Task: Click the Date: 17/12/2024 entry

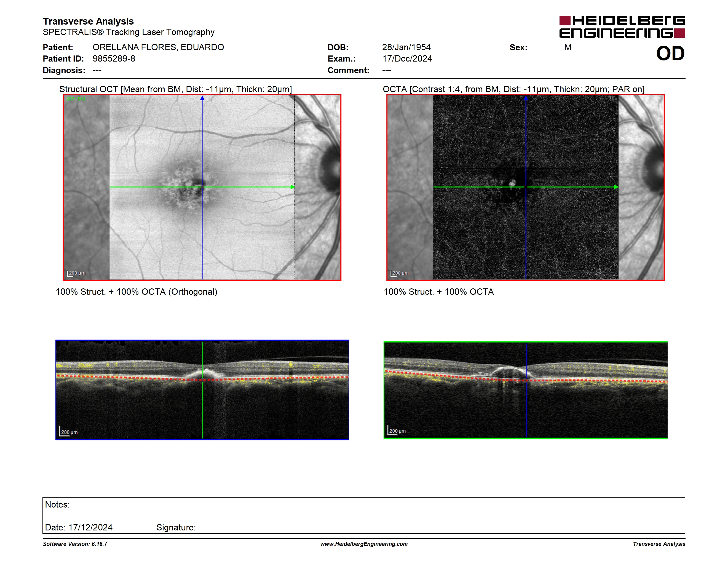Action: pyautogui.click(x=79, y=527)
